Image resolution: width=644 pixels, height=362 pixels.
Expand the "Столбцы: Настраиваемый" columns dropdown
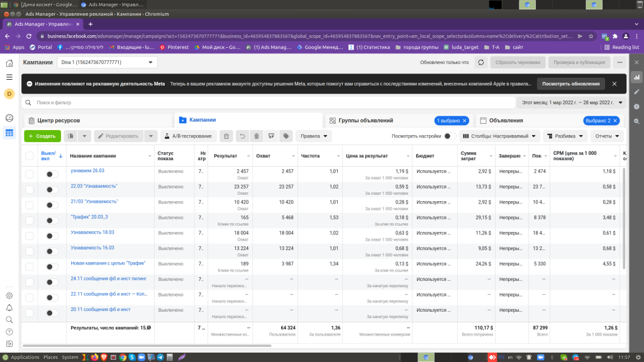500,136
